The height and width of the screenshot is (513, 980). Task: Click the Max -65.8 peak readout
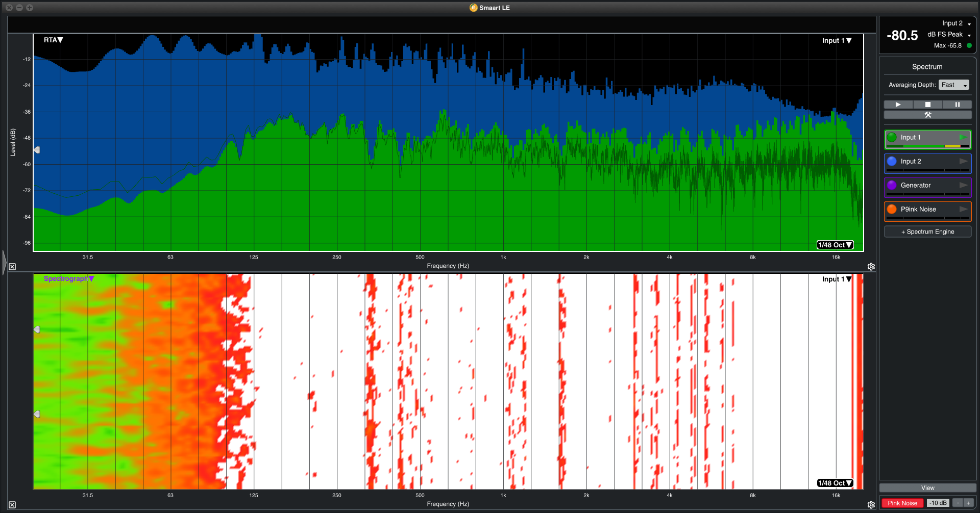(947, 45)
